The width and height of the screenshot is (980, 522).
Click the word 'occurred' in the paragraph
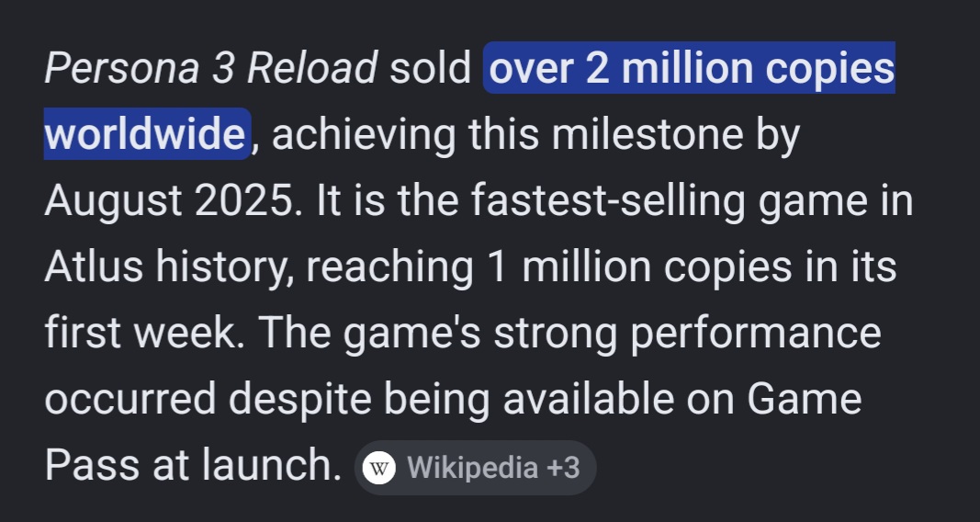130,399
